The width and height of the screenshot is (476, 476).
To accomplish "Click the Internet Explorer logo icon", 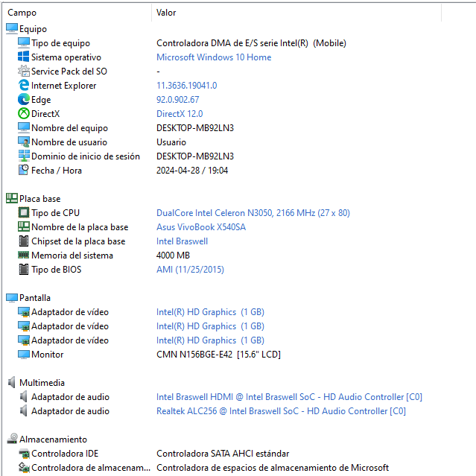I will click(x=24, y=86).
